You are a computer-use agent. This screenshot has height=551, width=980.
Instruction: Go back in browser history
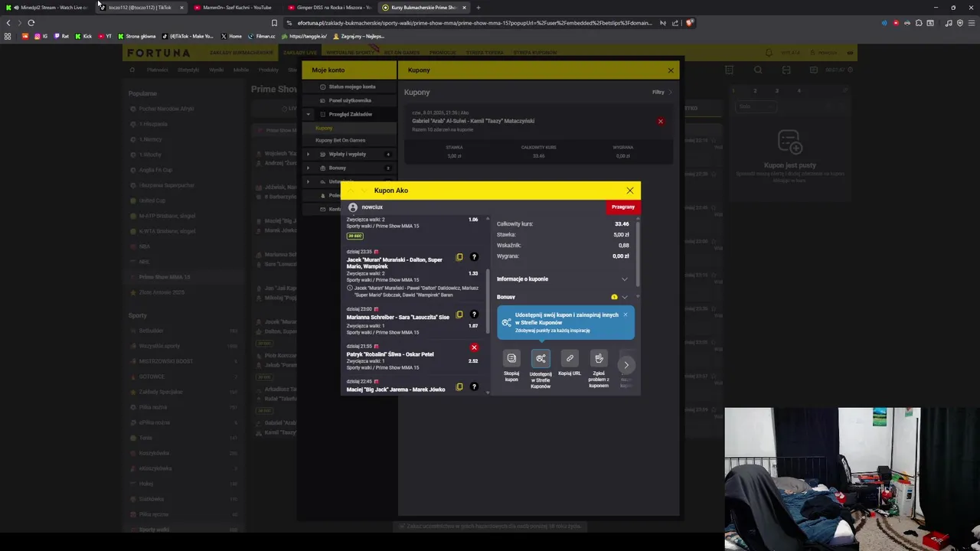[8, 23]
